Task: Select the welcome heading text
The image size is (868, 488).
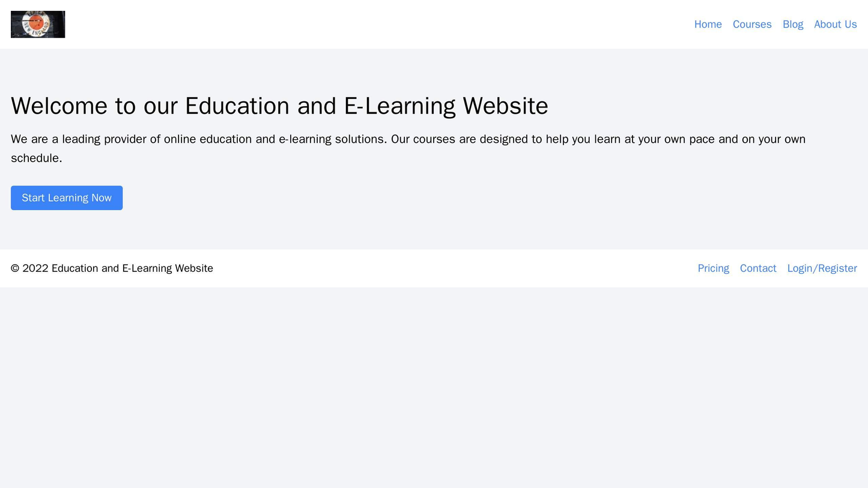Action: coord(279,105)
